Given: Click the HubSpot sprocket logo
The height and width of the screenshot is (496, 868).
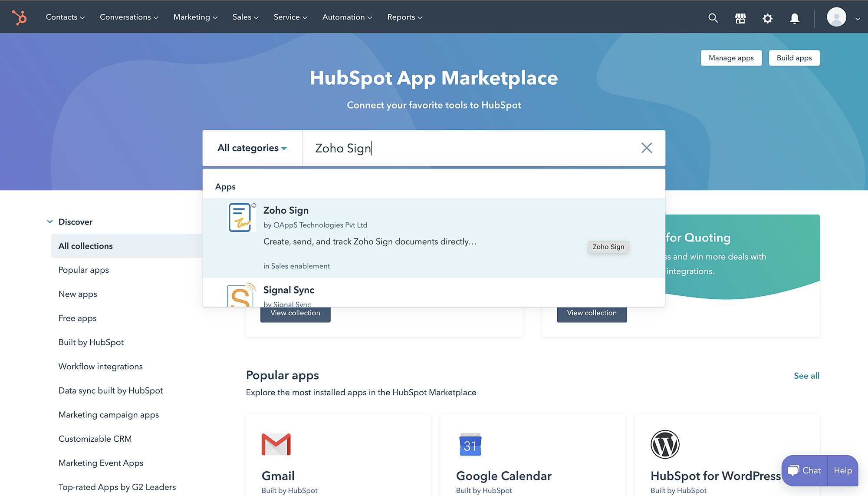Looking at the screenshot, I should 19,17.
